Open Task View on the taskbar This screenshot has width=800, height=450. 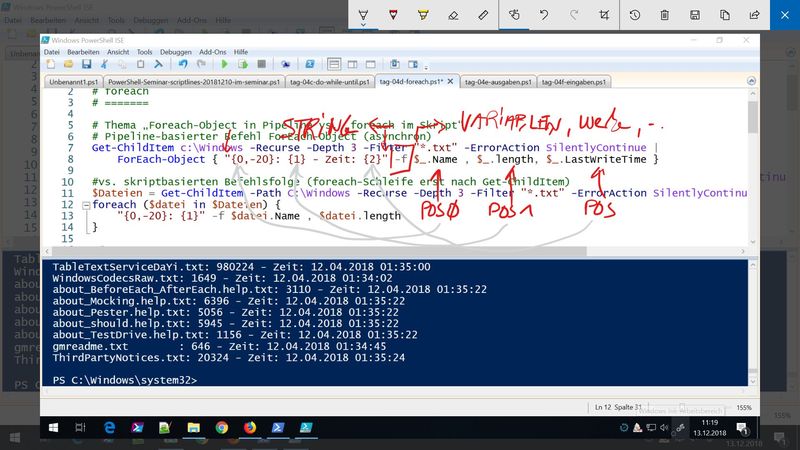pos(80,428)
